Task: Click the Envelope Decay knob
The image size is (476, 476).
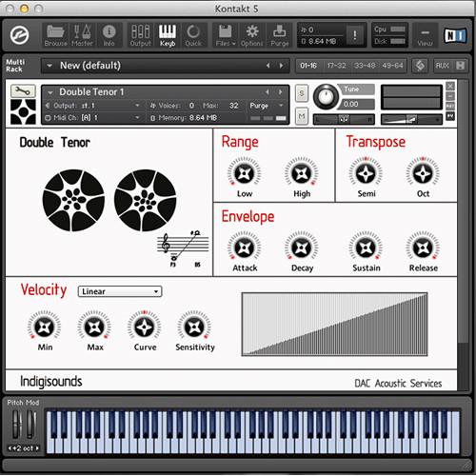Action: [301, 248]
